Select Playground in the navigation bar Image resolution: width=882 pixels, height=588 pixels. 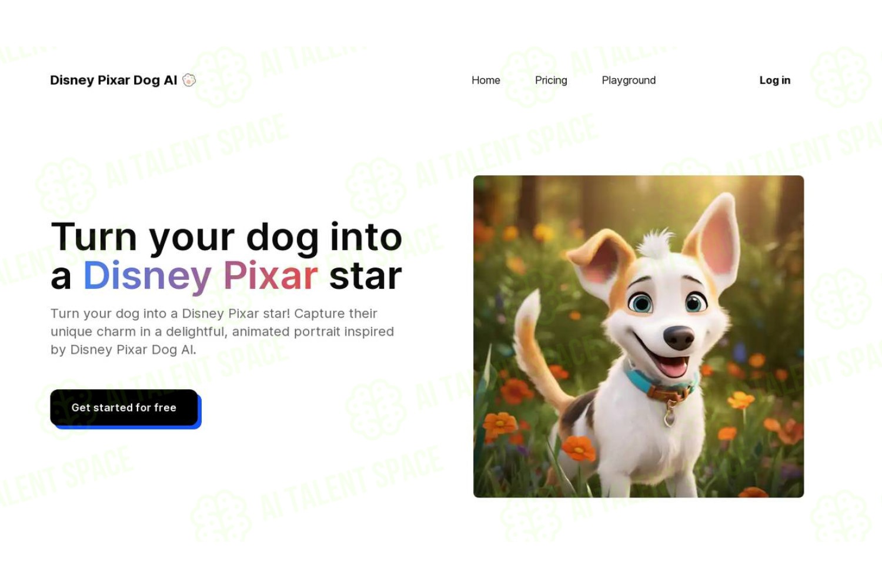629,80
